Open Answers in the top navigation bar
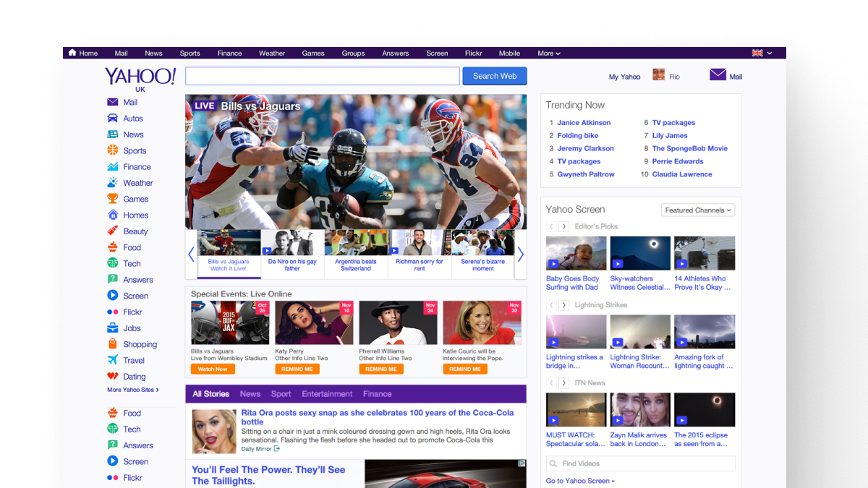 click(x=396, y=53)
